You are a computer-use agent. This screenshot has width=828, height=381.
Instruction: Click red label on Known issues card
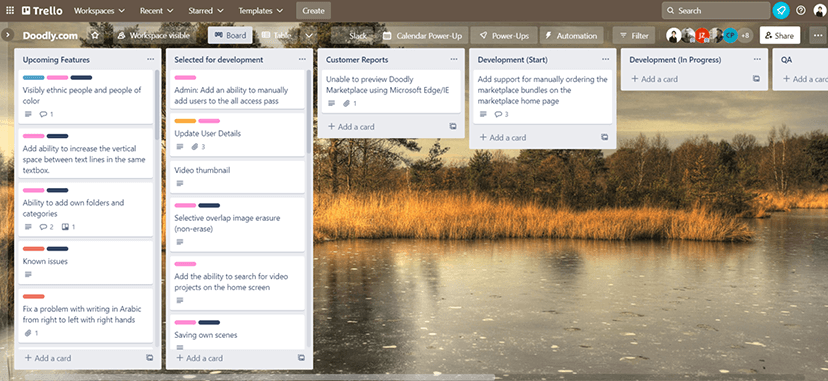(x=33, y=249)
